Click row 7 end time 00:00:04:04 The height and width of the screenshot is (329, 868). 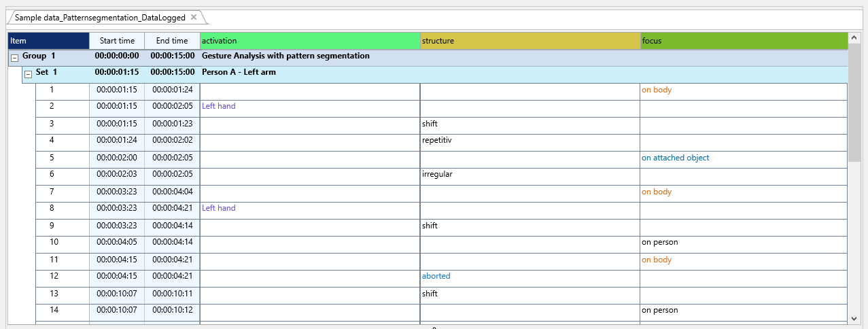pos(173,192)
